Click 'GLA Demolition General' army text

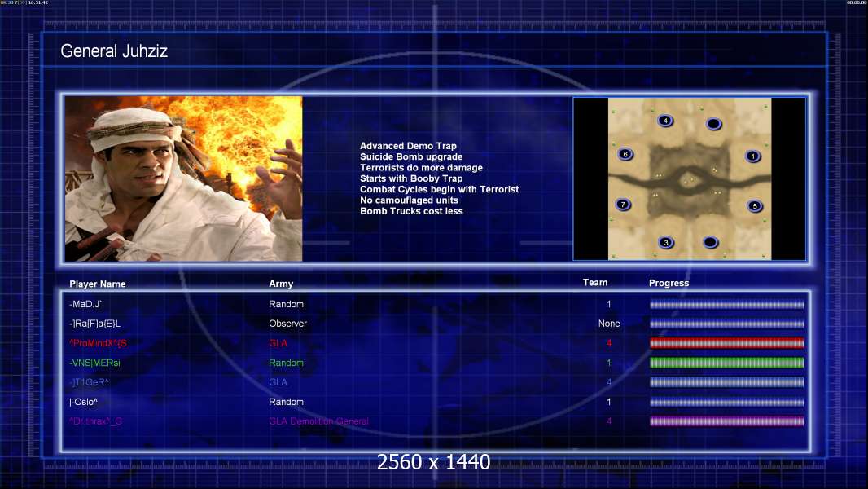click(x=319, y=421)
